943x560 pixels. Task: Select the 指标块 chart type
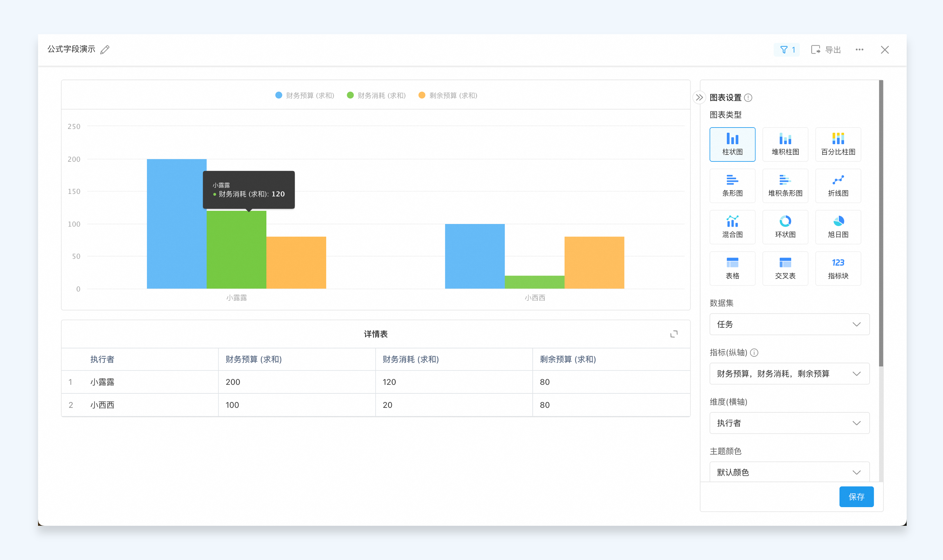[839, 269]
